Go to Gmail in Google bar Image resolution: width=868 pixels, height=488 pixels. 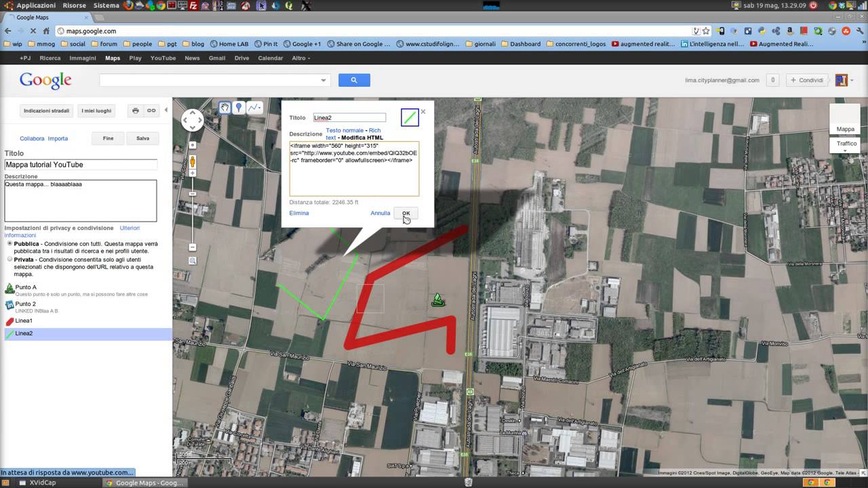(x=217, y=58)
